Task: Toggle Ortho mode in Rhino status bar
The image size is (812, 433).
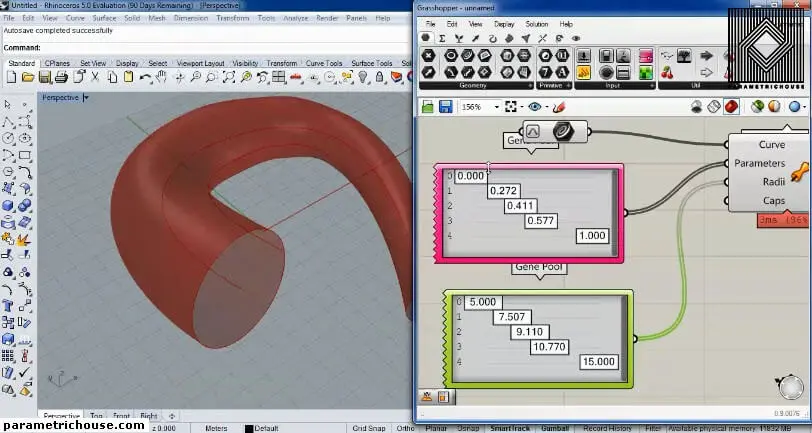Action: (404, 428)
